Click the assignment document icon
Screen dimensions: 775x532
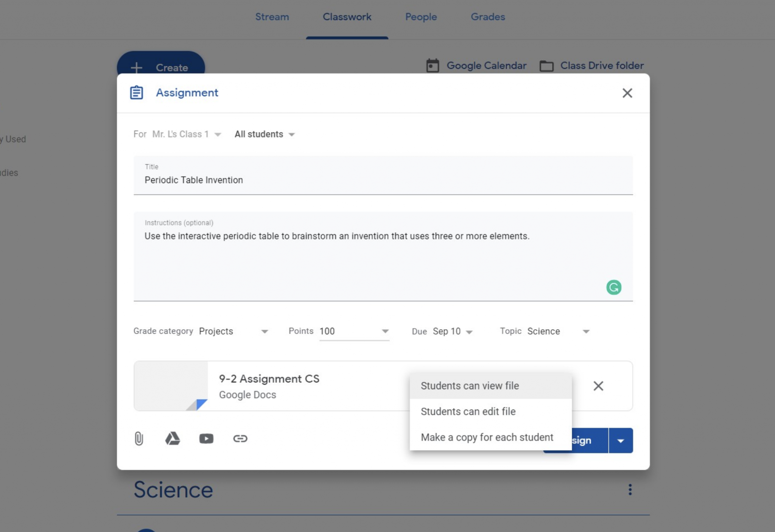137,92
